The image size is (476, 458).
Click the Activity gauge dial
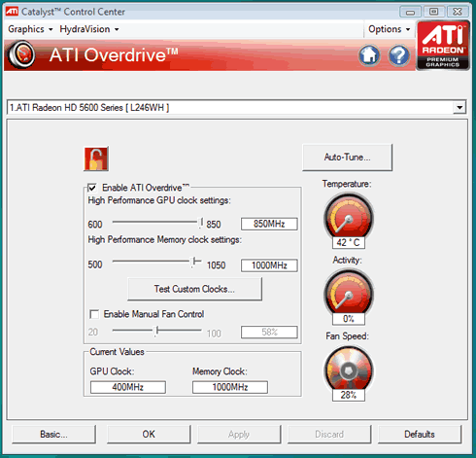point(349,292)
